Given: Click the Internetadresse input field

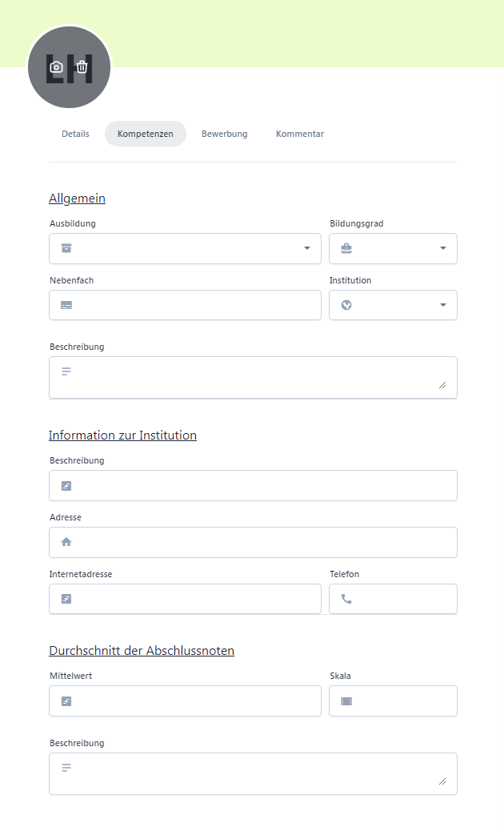Looking at the screenshot, I should (x=185, y=599).
